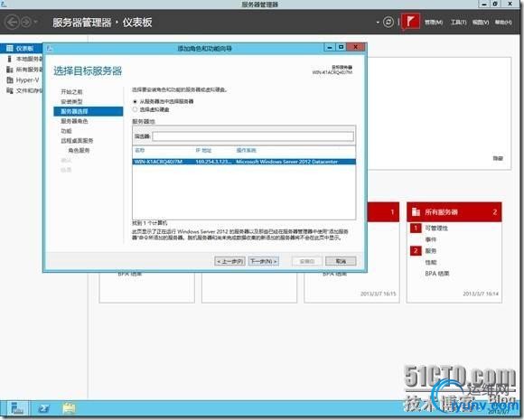This screenshot has height=420, width=524.
Task: Choose 选择虚拟硬盘 radio button
Action: (135, 109)
